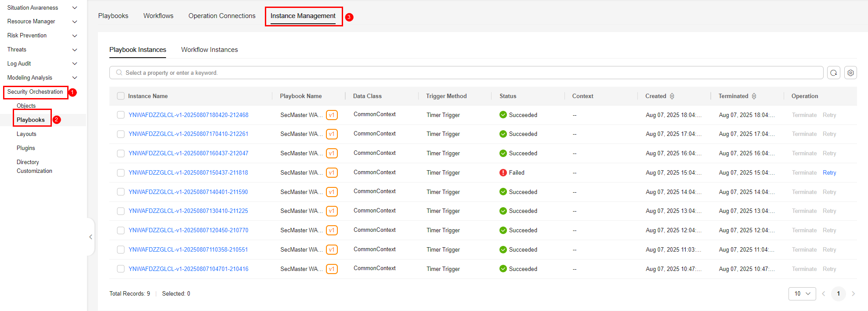Click the refresh icon beside search bar
This screenshot has width=868, height=311.
[x=833, y=73]
